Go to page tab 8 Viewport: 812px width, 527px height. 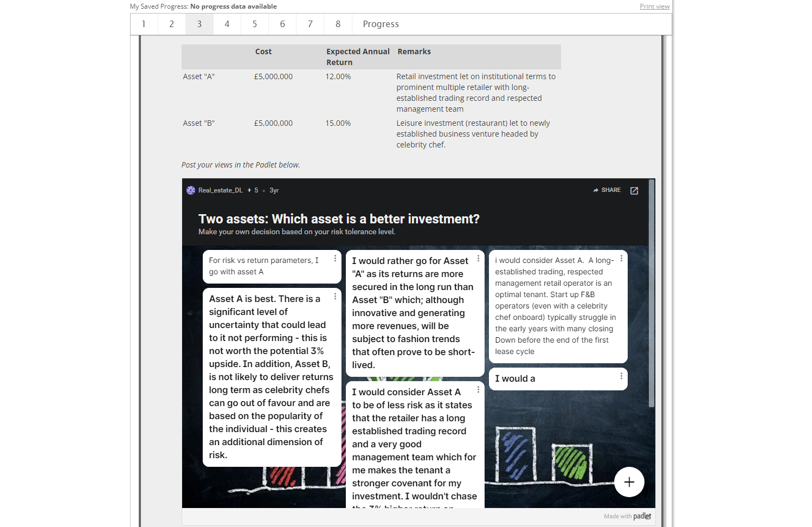coord(338,24)
